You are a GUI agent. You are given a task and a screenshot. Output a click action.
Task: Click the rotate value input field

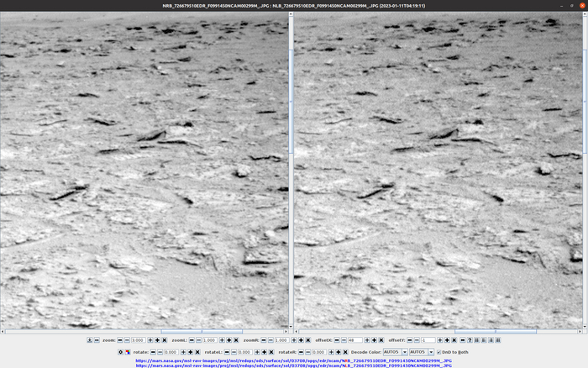[171, 352]
